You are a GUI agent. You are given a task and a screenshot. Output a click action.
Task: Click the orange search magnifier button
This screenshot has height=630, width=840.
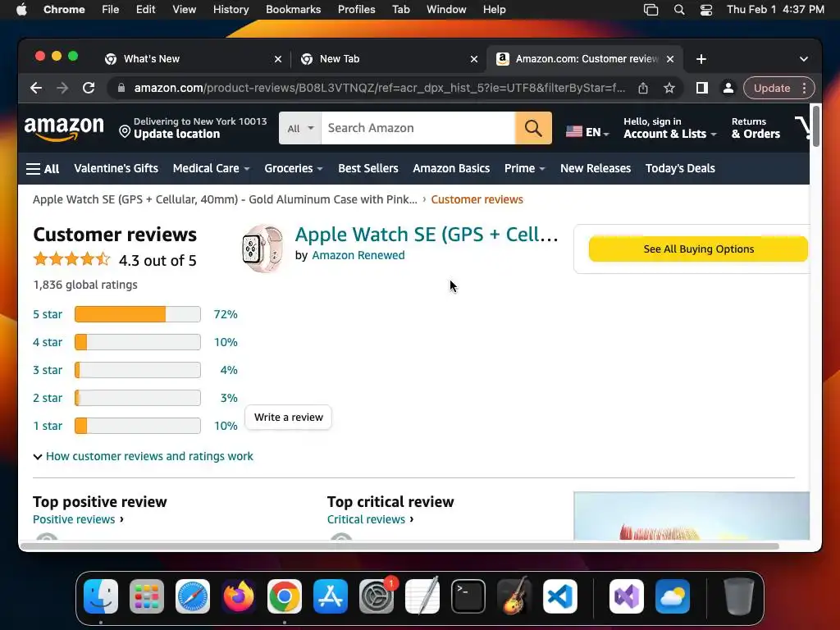tap(533, 128)
